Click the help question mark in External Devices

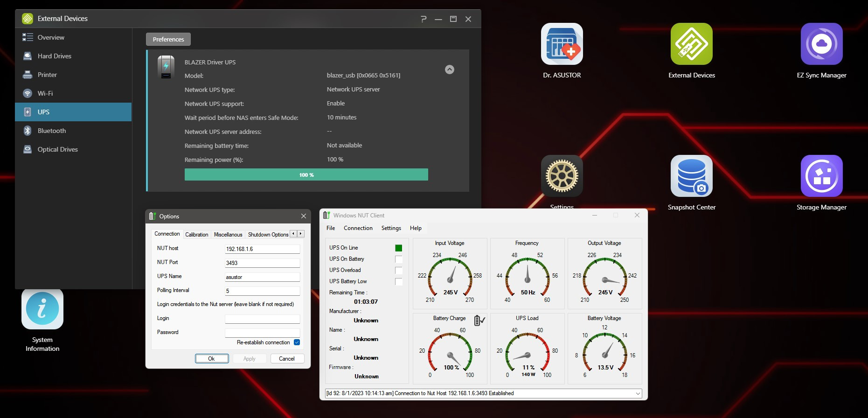(x=424, y=19)
